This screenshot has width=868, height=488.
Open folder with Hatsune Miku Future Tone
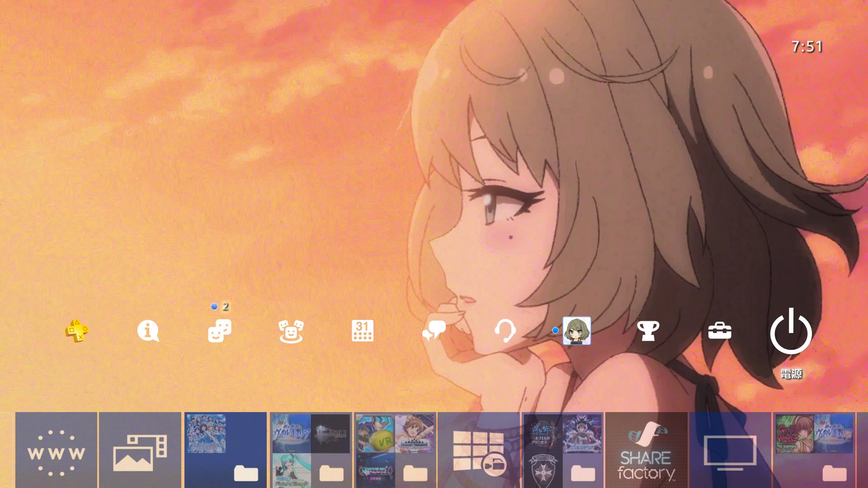311,450
